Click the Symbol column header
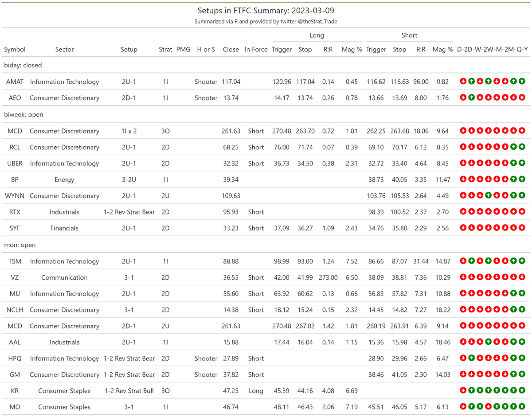This screenshot has height=417, width=532. (x=15, y=50)
